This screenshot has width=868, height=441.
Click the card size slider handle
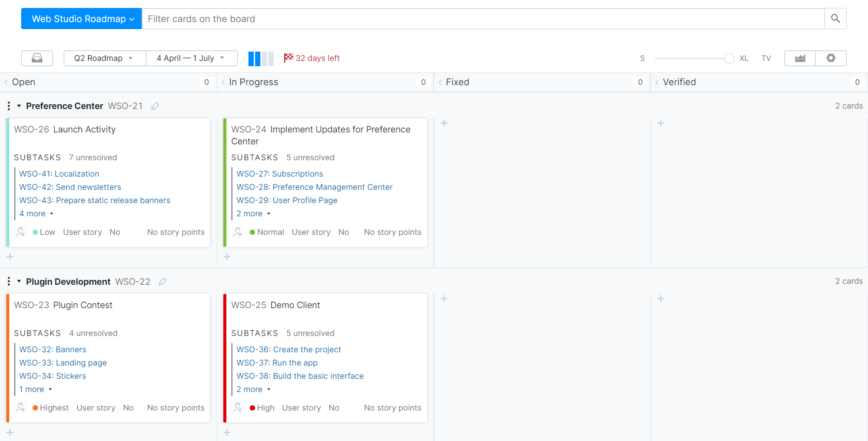[729, 58]
